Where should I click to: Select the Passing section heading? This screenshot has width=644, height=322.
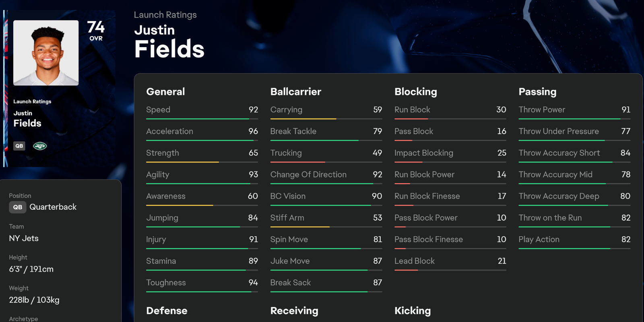coord(537,92)
